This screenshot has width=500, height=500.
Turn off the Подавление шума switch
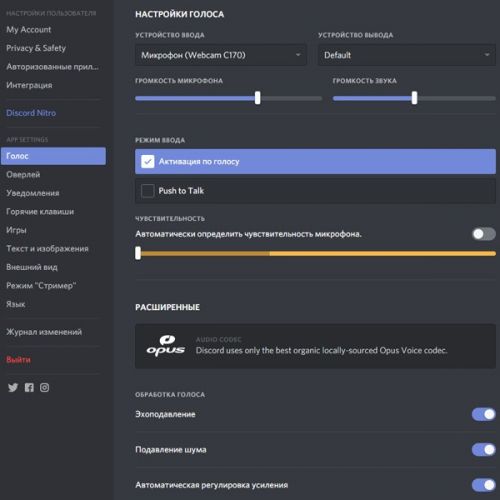pyautogui.click(x=484, y=450)
